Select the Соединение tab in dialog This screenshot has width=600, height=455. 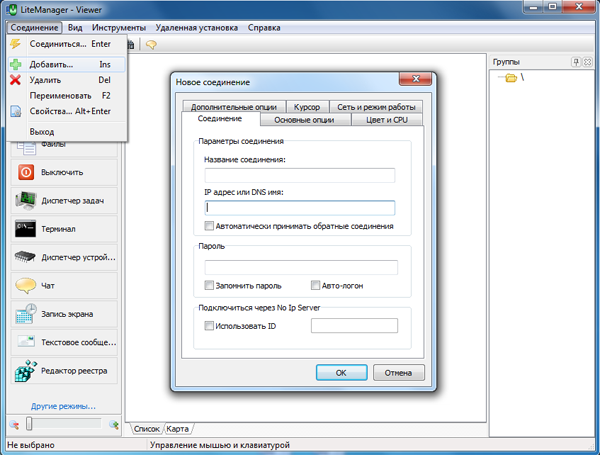click(x=220, y=119)
